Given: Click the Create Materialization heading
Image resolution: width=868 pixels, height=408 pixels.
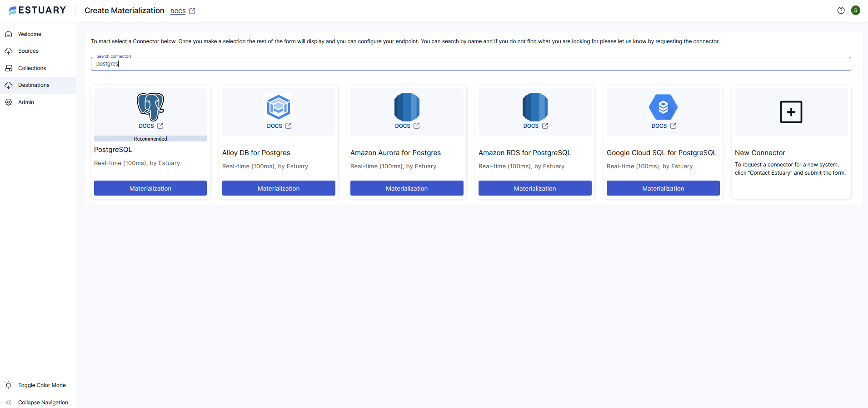Looking at the screenshot, I should pyautogui.click(x=125, y=10).
